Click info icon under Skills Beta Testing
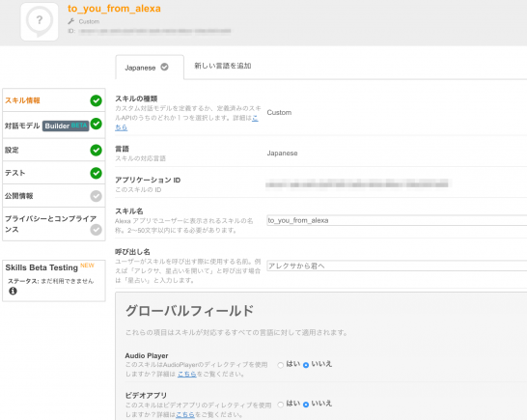 [x=13, y=291]
